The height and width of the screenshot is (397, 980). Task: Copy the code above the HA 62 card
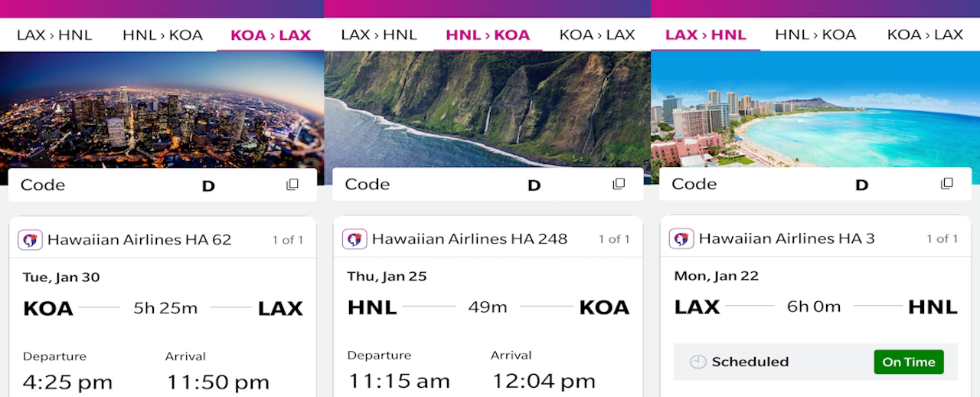click(292, 185)
